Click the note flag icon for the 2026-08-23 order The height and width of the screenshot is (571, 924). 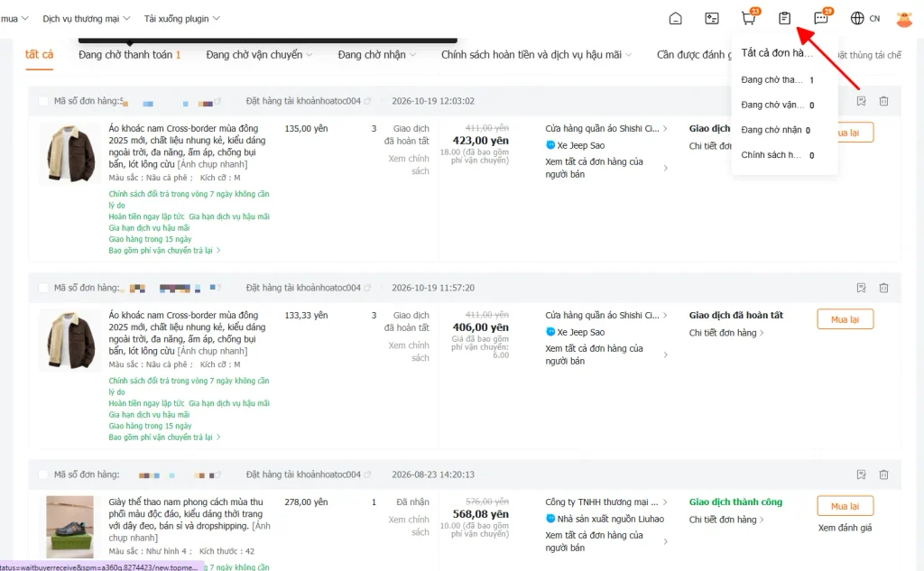pos(861,475)
